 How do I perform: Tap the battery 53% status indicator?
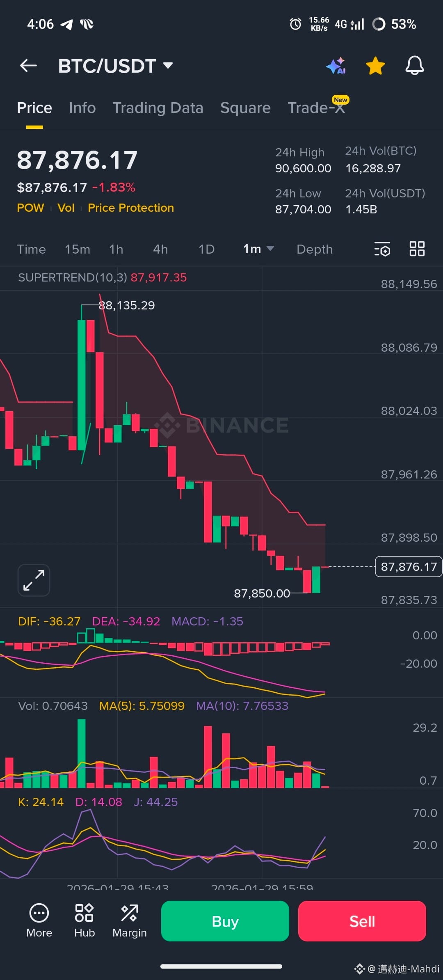394,24
